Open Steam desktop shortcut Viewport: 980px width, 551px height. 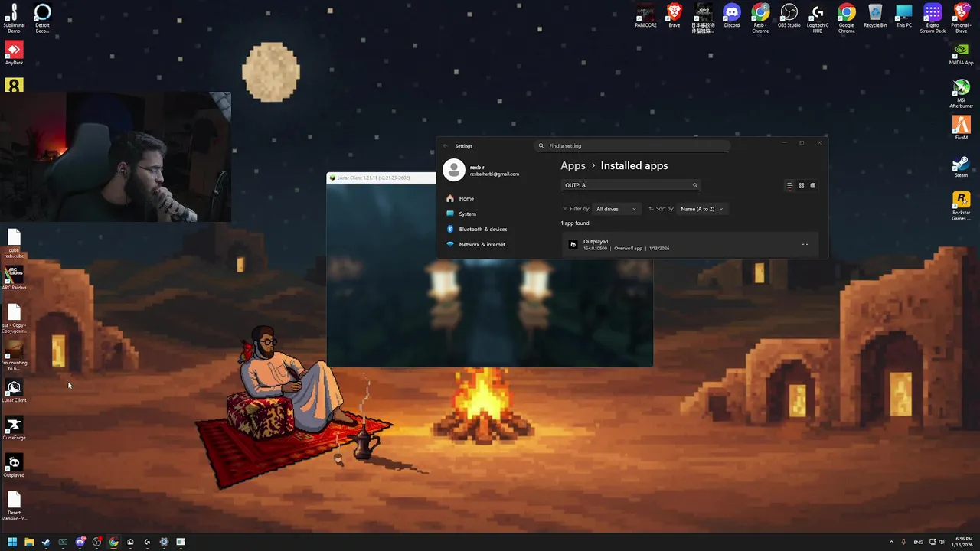click(961, 166)
